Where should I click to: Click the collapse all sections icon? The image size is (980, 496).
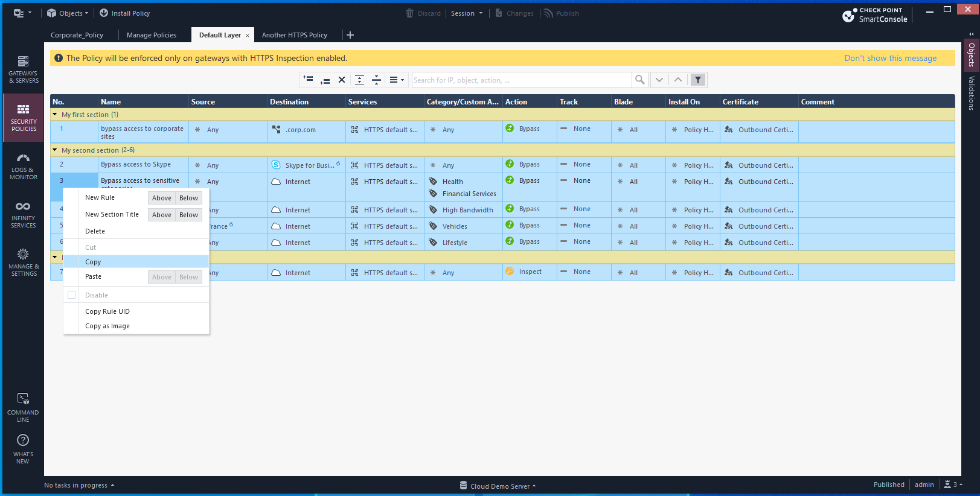click(376, 80)
